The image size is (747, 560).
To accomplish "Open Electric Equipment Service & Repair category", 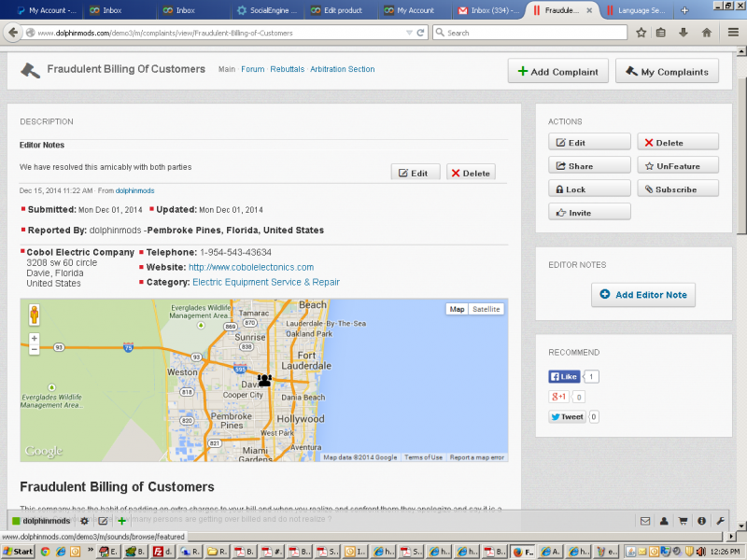I will tap(266, 282).
